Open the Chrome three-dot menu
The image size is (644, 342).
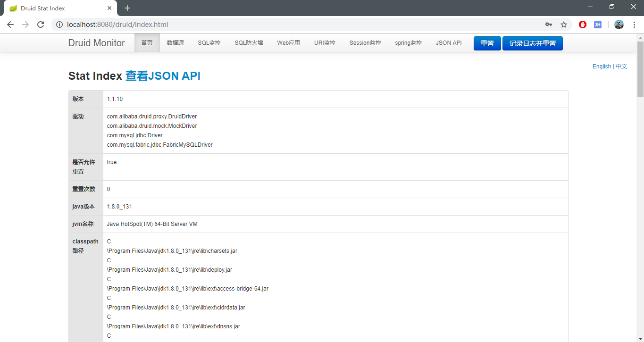634,25
